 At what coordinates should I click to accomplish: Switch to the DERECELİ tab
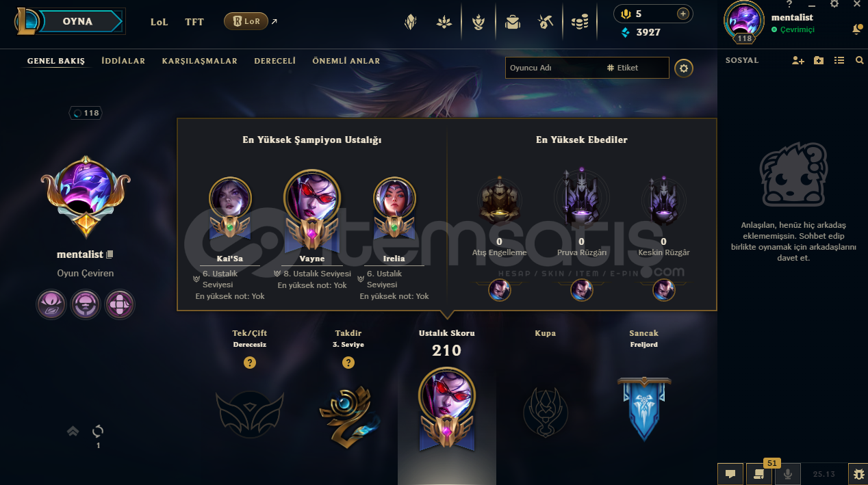pyautogui.click(x=275, y=61)
